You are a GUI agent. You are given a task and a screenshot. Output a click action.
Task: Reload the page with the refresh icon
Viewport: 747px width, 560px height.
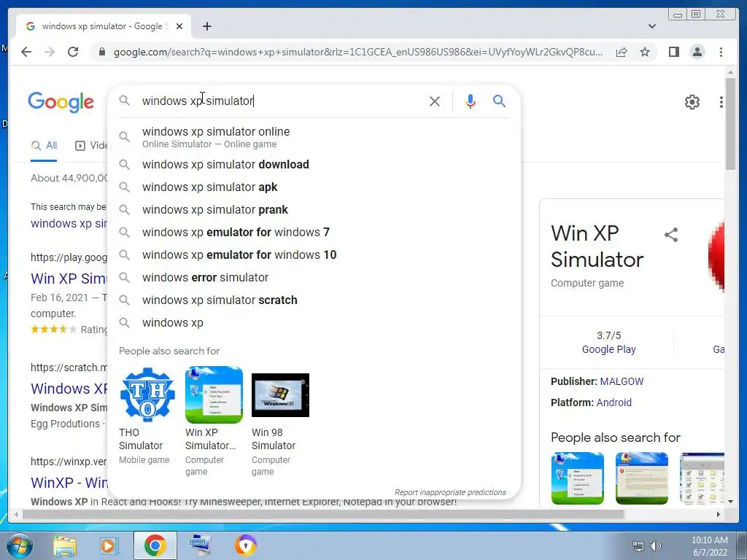click(x=73, y=52)
